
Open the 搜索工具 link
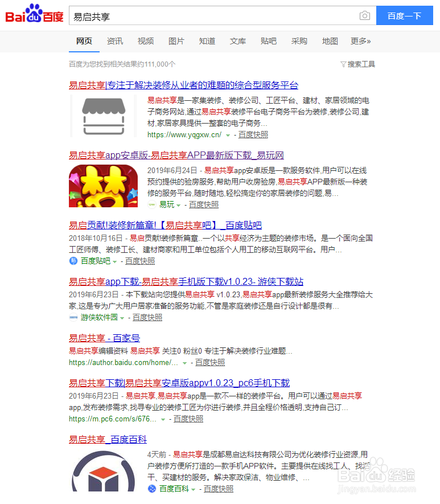click(x=361, y=64)
